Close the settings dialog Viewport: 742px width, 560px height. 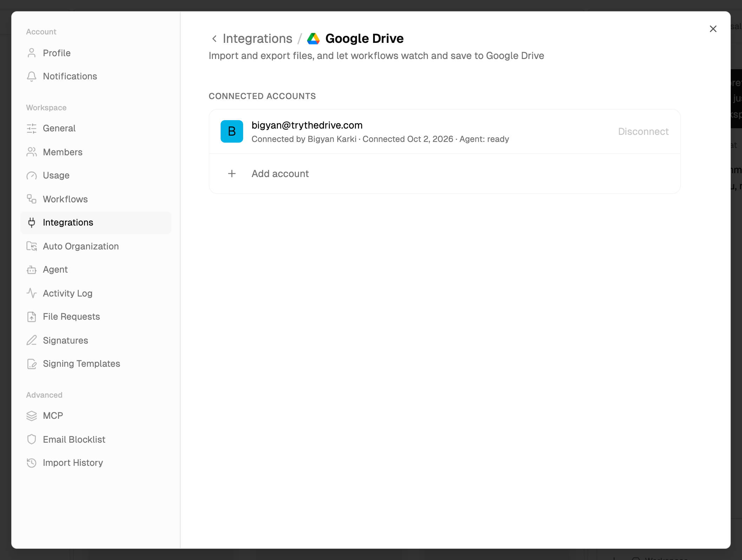pos(713,29)
